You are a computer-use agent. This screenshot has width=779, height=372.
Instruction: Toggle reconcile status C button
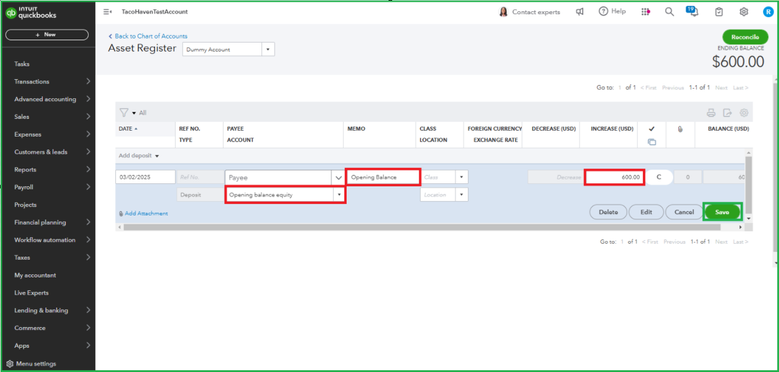[x=659, y=177]
